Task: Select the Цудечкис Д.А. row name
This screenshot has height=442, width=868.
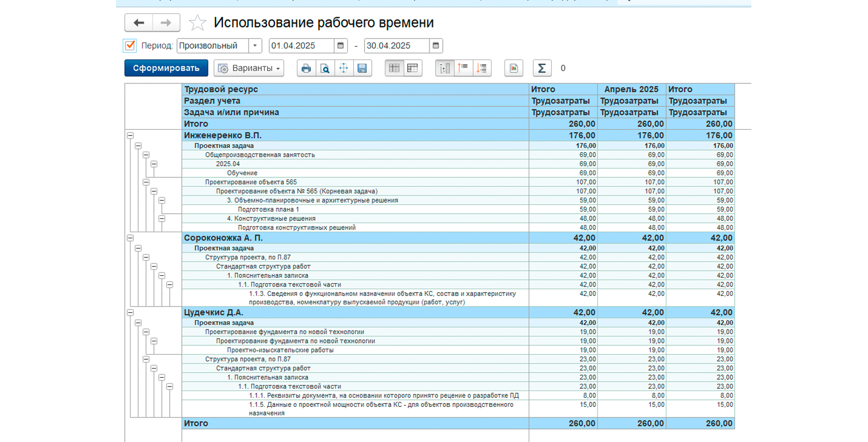Action: (x=213, y=313)
